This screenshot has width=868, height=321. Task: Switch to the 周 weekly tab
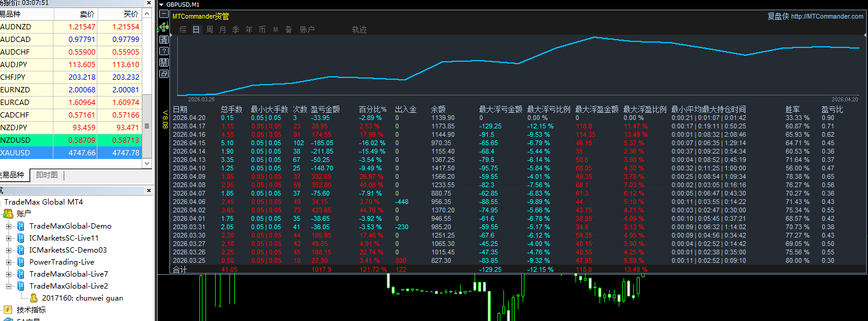[x=210, y=29]
